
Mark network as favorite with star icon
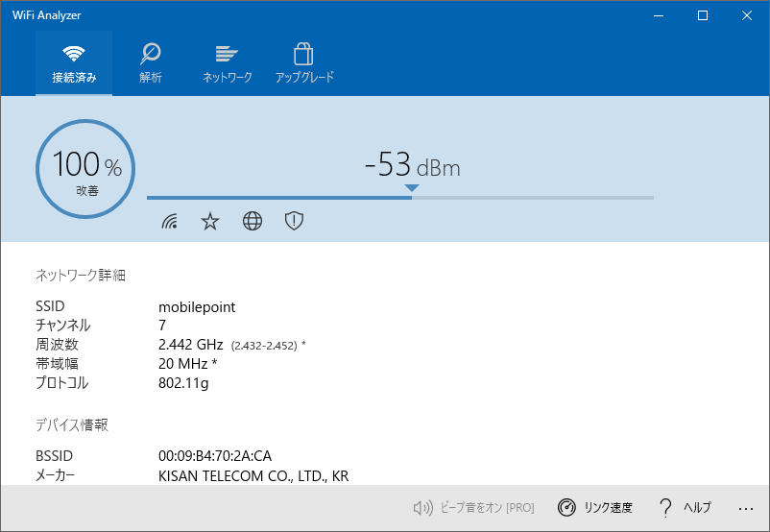(210, 221)
